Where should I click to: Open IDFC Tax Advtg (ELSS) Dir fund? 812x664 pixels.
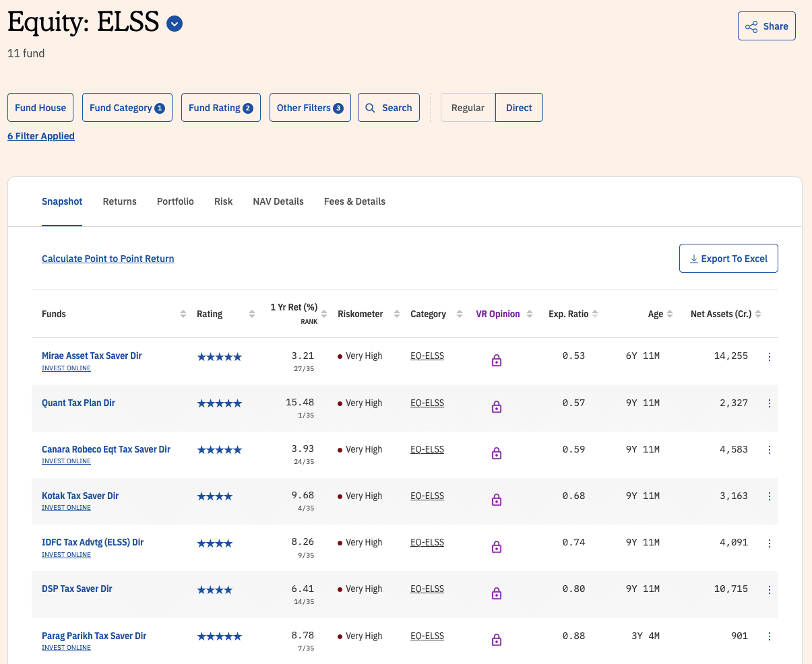92,542
